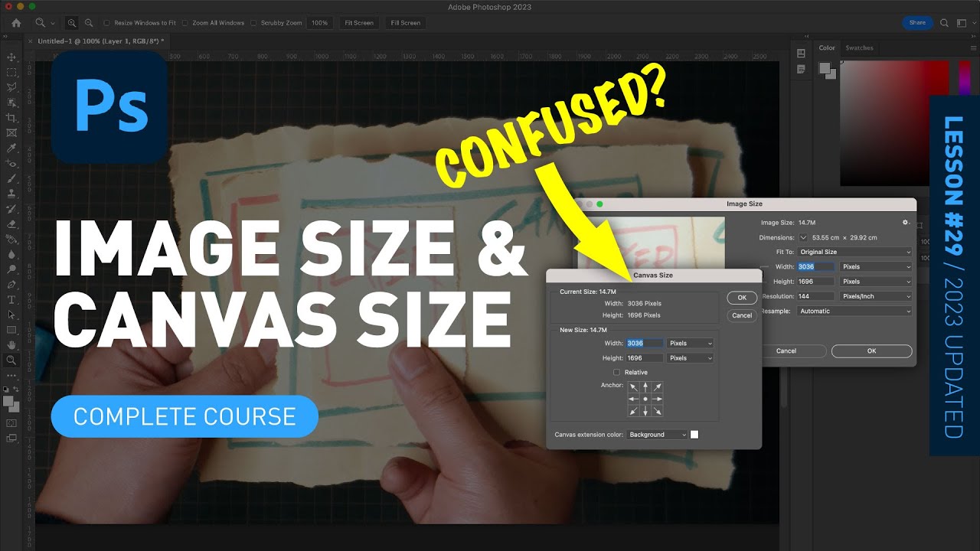
Task: Open zoom tool preset picker arrow
Action: (51, 23)
